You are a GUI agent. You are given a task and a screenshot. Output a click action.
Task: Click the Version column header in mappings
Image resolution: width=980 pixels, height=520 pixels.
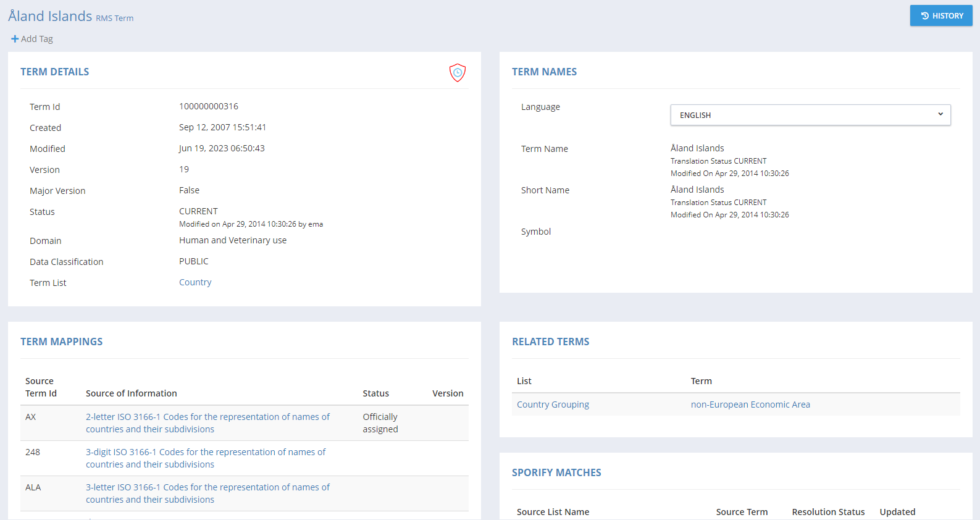(x=447, y=393)
